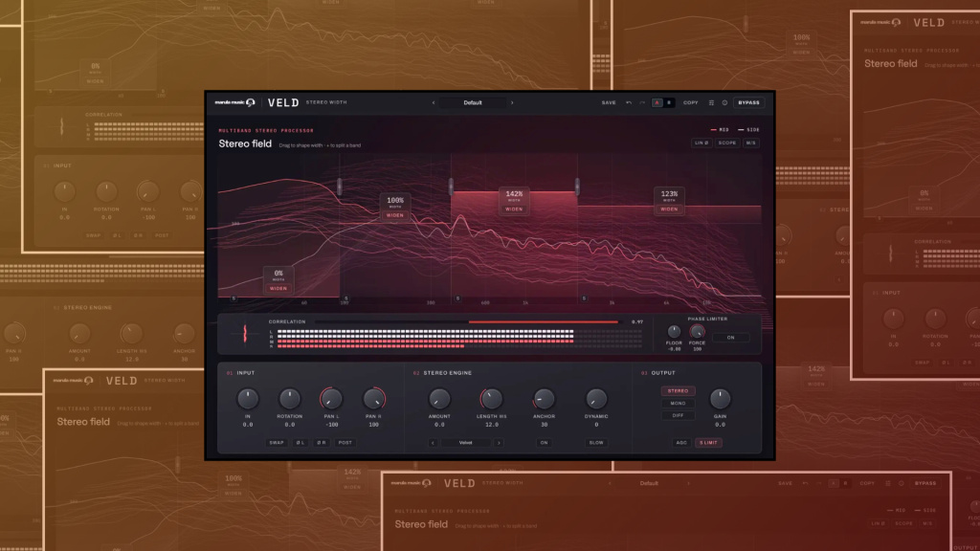
Task: Open the settings sliders icon
Action: tap(711, 103)
